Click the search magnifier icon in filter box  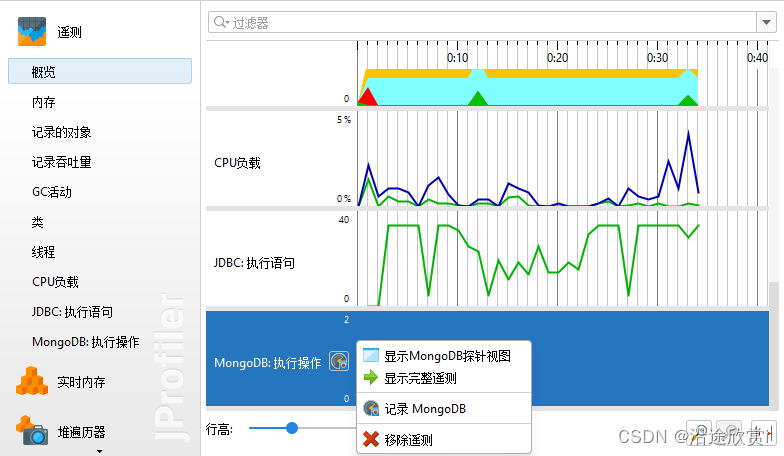(x=221, y=22)
